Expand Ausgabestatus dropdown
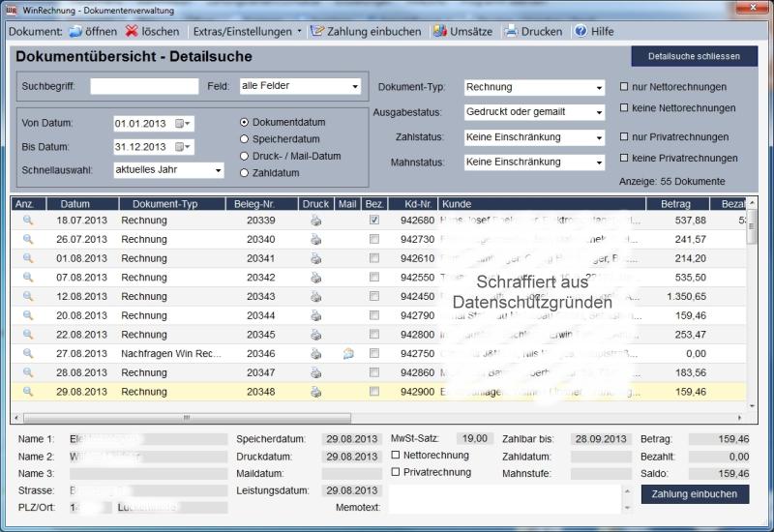The width and height of the screenshot is (774, 532). pyautogui.click(x=534, y=112)
